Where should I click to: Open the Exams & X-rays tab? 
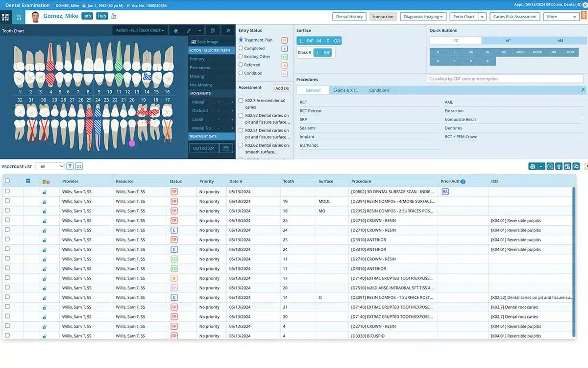[346, 90]
